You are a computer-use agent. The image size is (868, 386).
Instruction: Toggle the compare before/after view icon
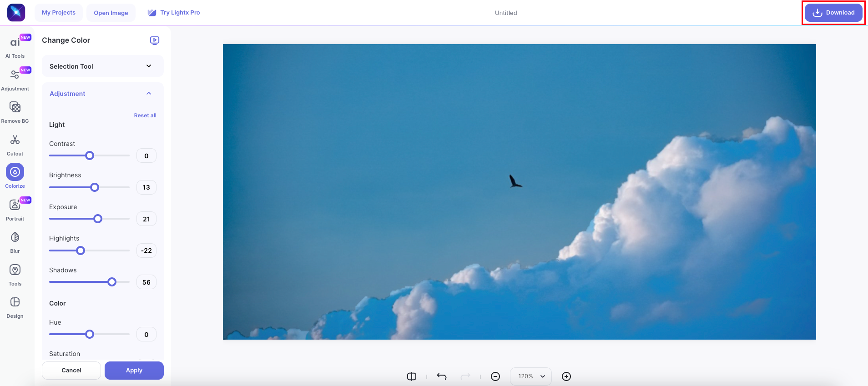(412, 376)
